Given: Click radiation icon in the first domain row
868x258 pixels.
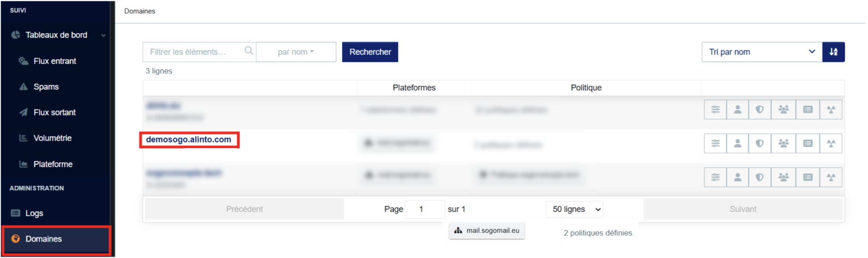Looking at the screenshot, I should (831, 110).
